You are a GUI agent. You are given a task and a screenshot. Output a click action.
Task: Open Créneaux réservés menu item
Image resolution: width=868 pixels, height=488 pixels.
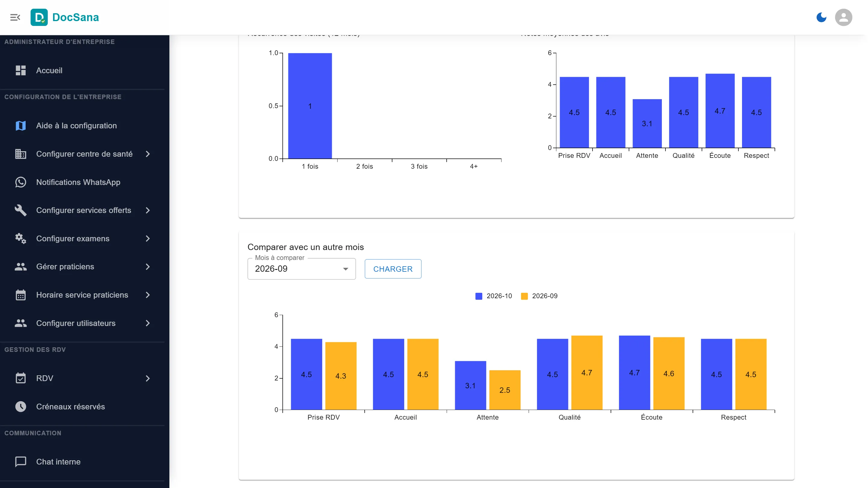(x=82, y=406)
